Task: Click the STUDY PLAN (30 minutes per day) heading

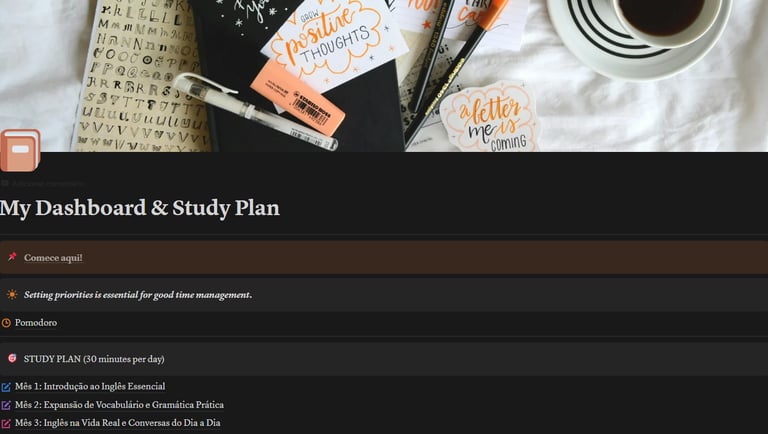Action: [x=94, y=359]
